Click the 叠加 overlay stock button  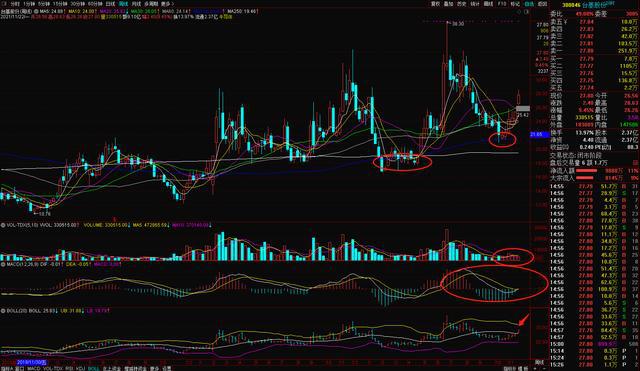pos(448,4)
